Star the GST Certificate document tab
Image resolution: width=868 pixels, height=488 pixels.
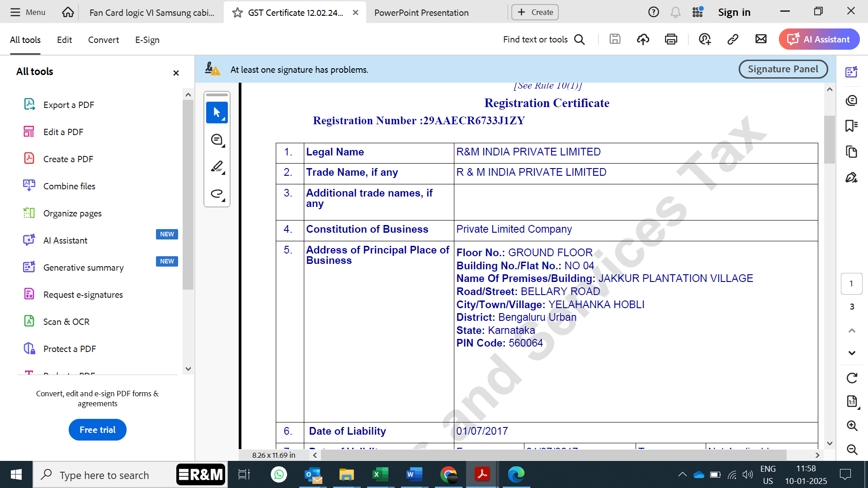coord(237,13)
